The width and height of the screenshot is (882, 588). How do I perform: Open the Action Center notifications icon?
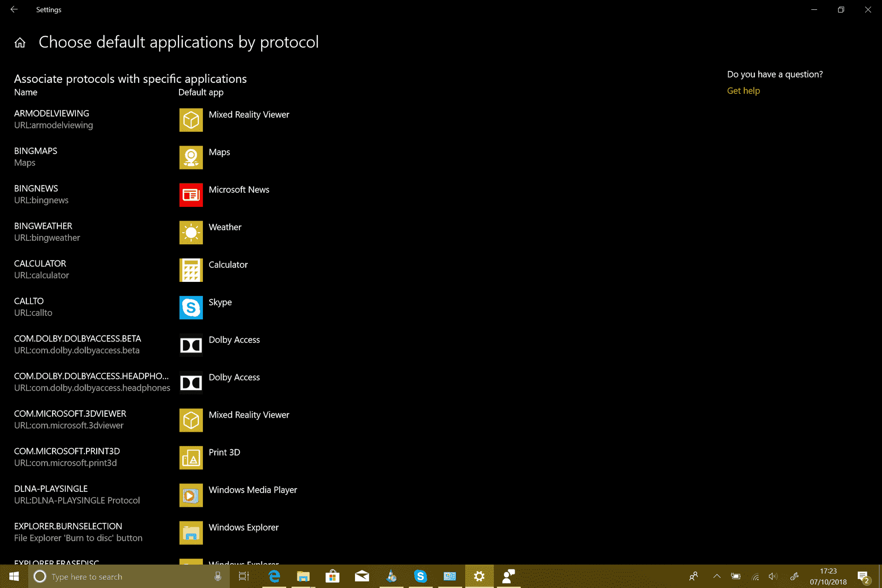pos(863,577)
